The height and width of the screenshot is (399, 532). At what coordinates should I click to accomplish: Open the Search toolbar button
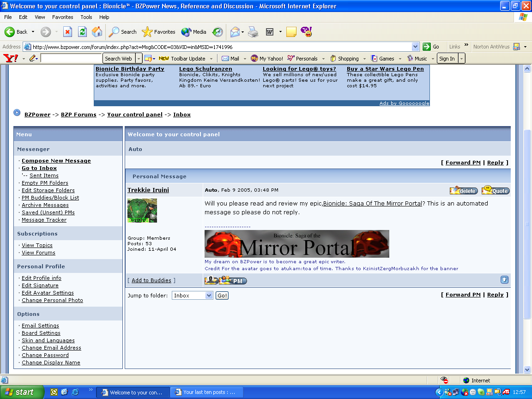tap(122, 32)
